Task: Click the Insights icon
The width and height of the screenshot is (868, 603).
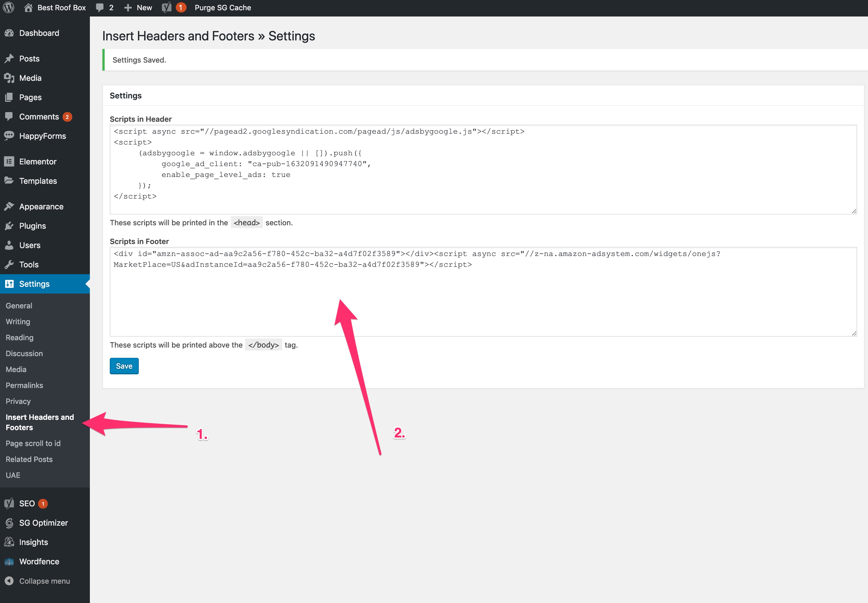Action: pyautogui.click(x=9, y=542)
